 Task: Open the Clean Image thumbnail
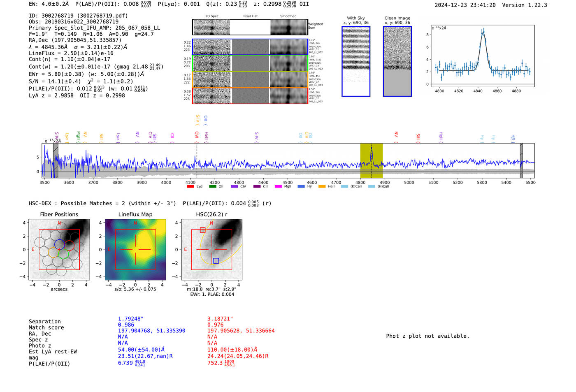[397, 61]
